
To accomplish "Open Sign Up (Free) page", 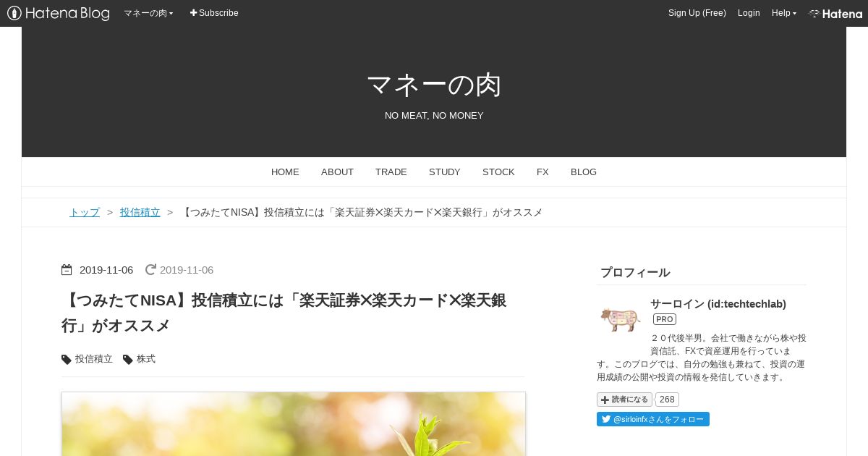I will click(x=697, y=13).
